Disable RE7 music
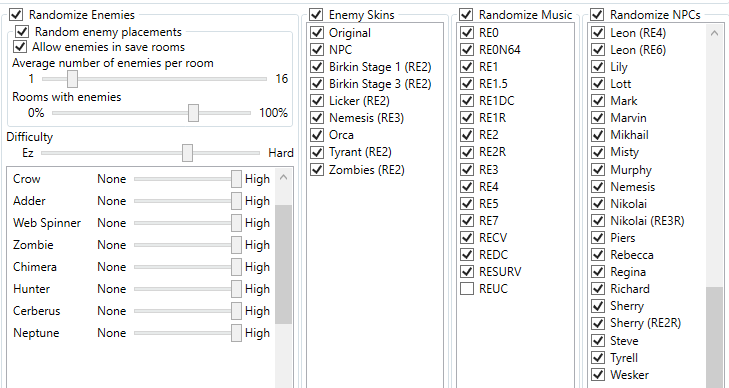Viewport: 729px width, 388px height. click(x=467, y=221)
